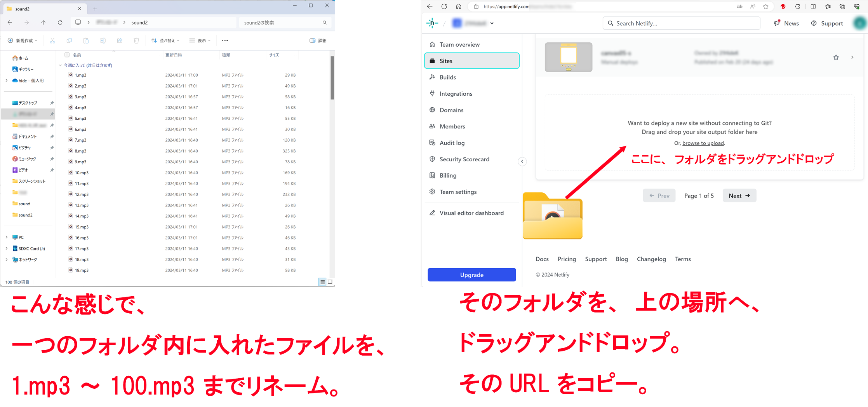Open the Builds section
The height and width of the screenshot is (407, 868).
[x=447, y=77]
